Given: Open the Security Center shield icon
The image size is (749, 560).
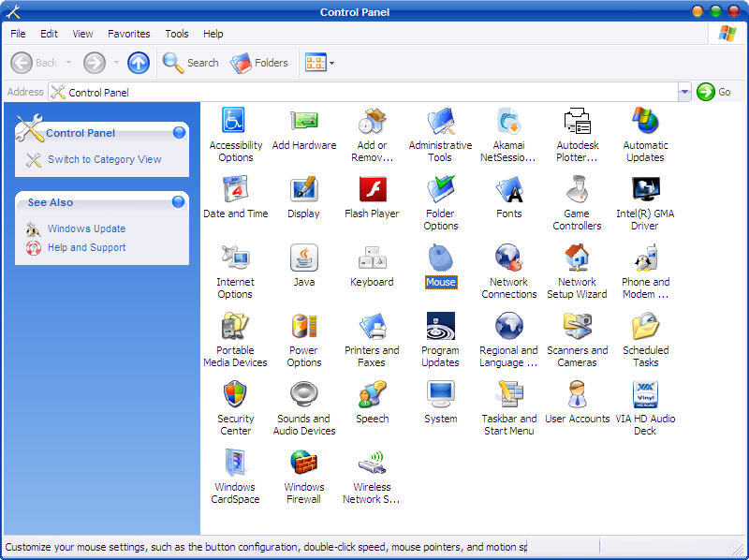Looking at the screenshot, I should click(234, 395).
